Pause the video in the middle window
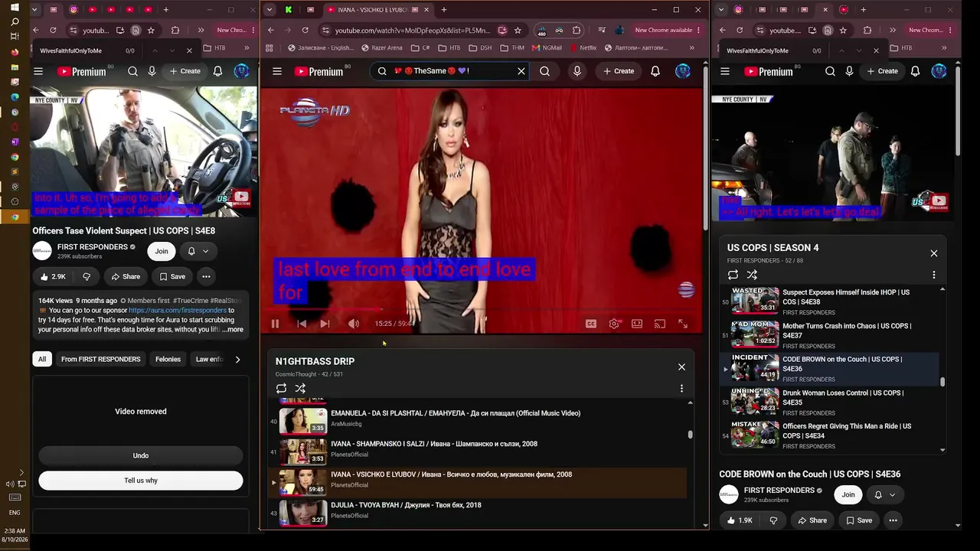The height and width of the screenshot is (551, 980). [x=275, y=324]
